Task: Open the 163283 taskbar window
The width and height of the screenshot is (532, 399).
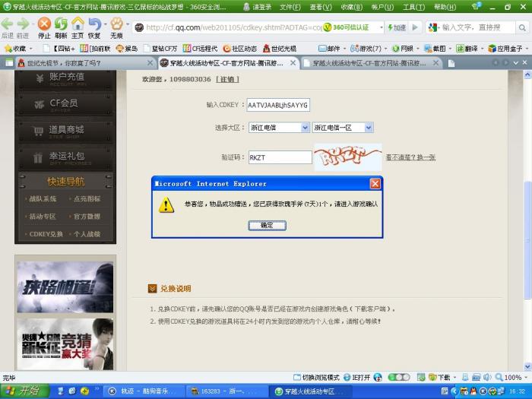Action: tap(226, 391)
